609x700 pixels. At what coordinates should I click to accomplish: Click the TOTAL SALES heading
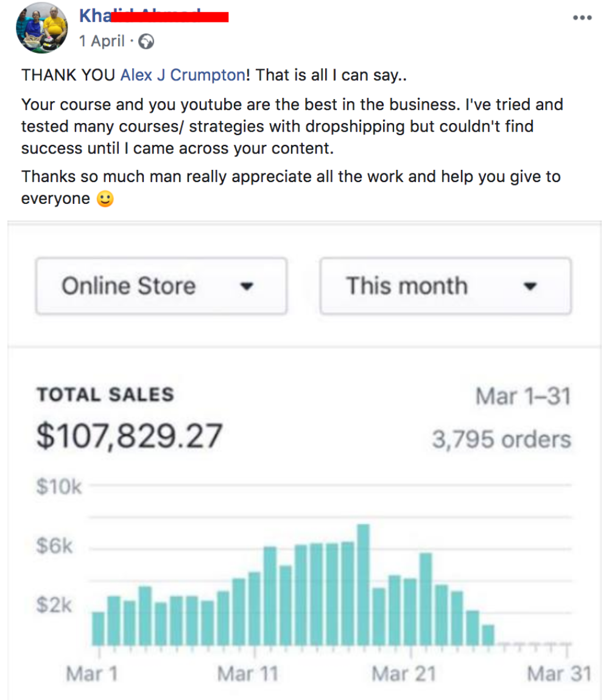coord(105,394)
